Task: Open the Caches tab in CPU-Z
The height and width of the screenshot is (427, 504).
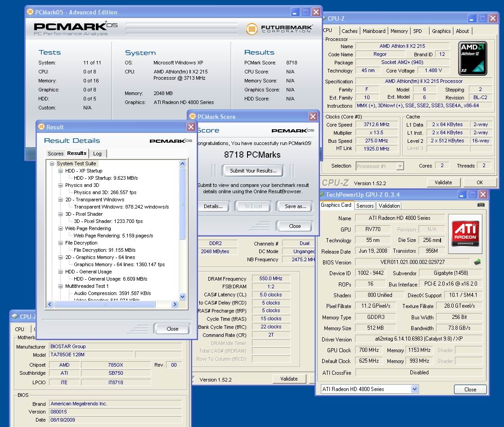Action: coord(349,31)
